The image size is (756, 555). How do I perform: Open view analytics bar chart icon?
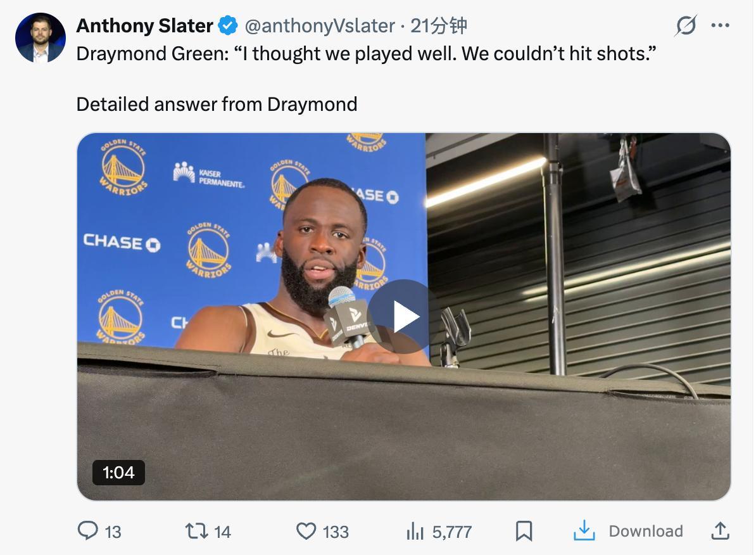coord(415,531)
